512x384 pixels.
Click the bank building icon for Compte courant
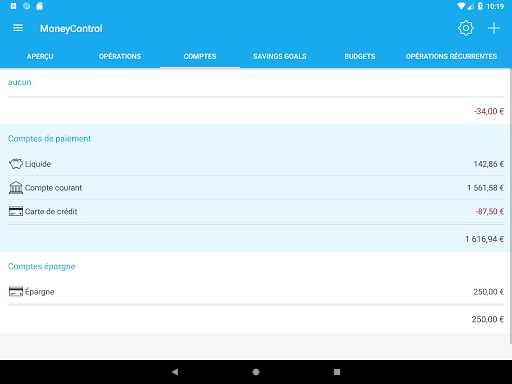[x=16, y=188]
